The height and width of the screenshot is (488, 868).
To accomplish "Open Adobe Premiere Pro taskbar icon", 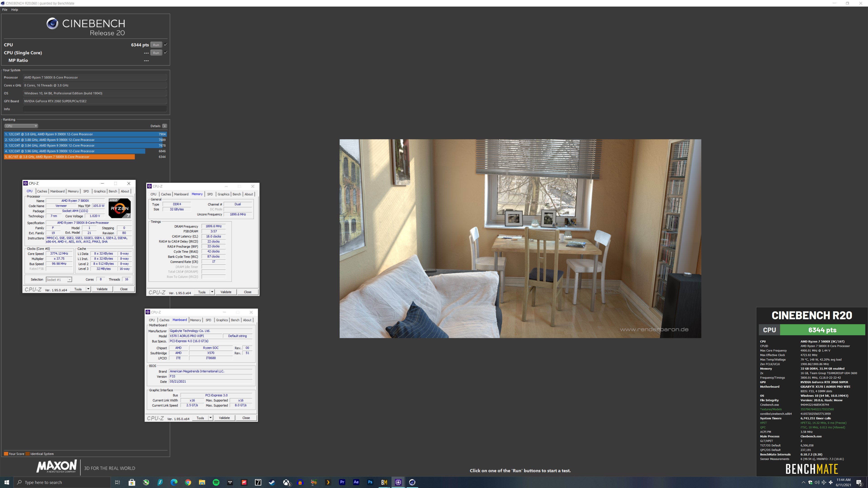I will click(342, 482).
